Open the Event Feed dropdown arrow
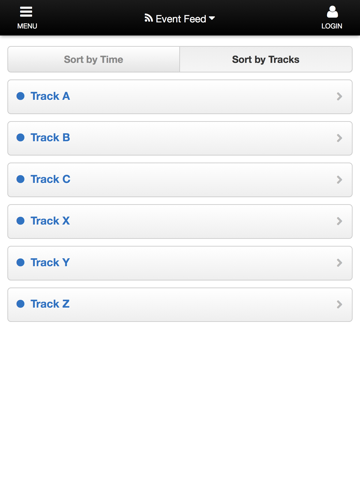This screenshot has height=480, width=360. coord(212,18)
